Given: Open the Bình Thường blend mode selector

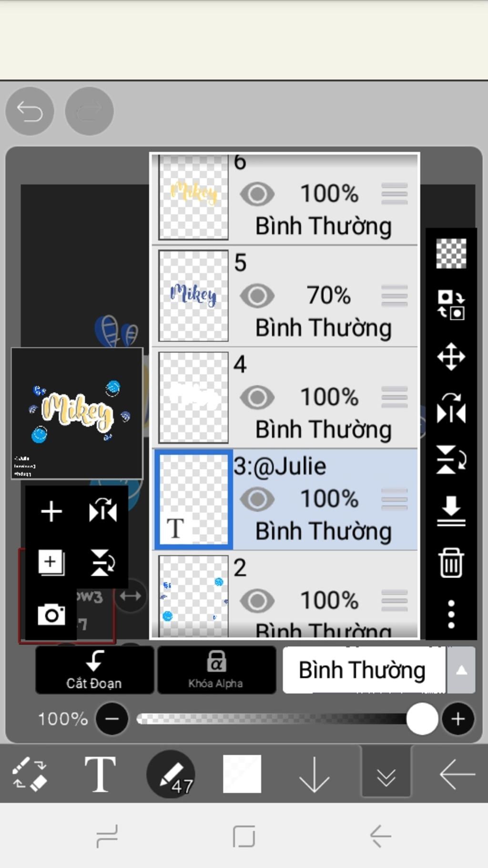Looking at the screenshot, I should 363,670.
